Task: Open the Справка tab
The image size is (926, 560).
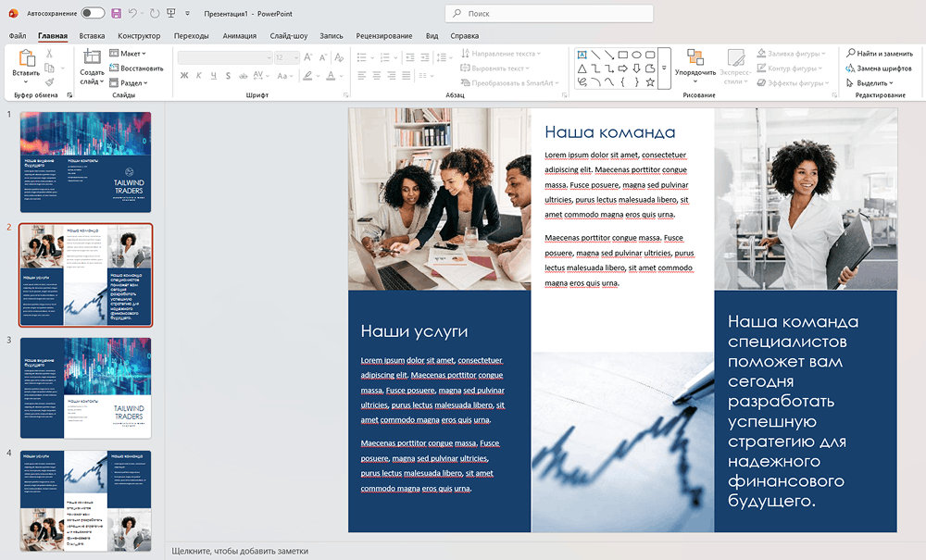Action: [464, 36]
